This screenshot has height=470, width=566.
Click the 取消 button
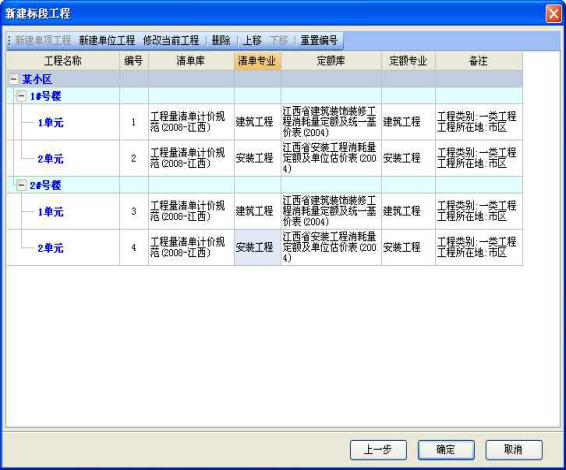514,450
